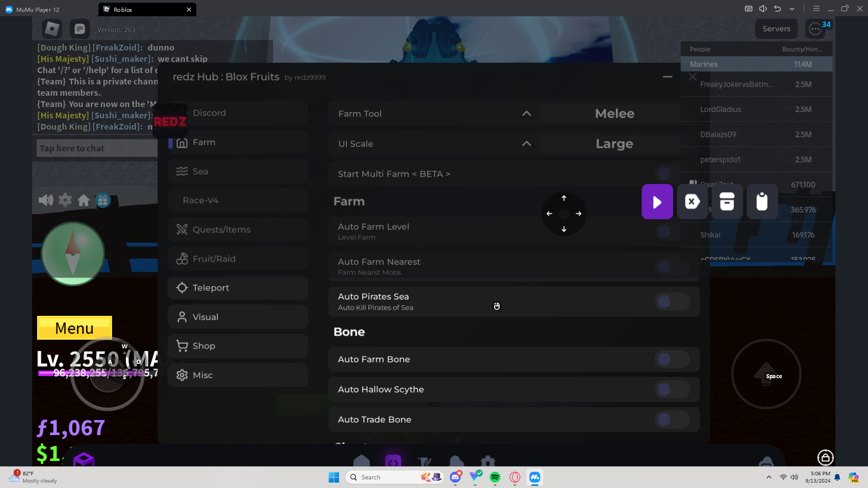Click the yellow Menu button

point(75,328)
